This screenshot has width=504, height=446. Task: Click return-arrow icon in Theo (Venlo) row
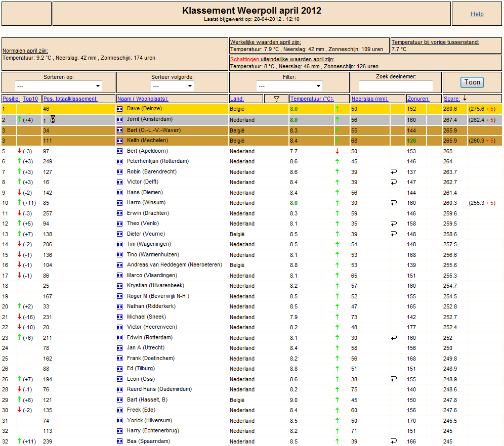tap(394, 224)
